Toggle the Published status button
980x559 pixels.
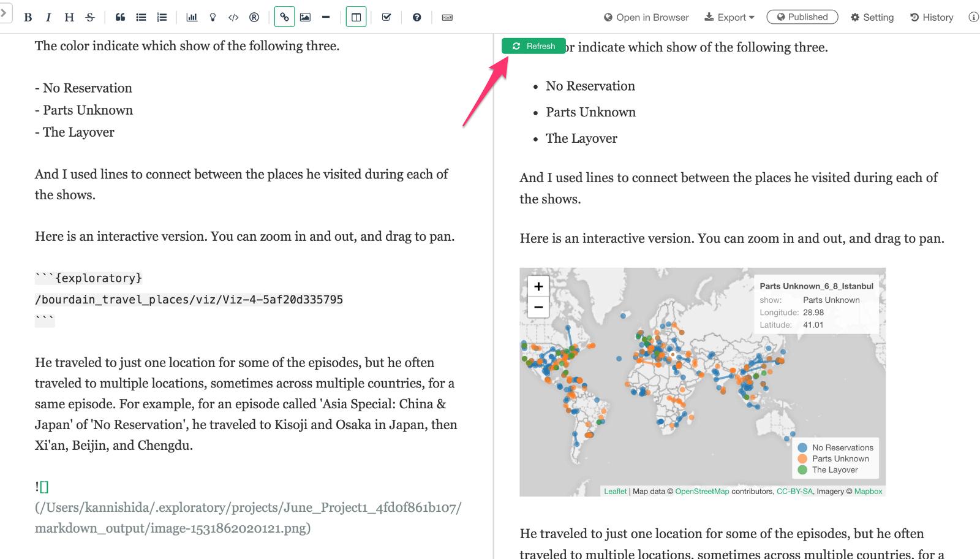point(802,17)
